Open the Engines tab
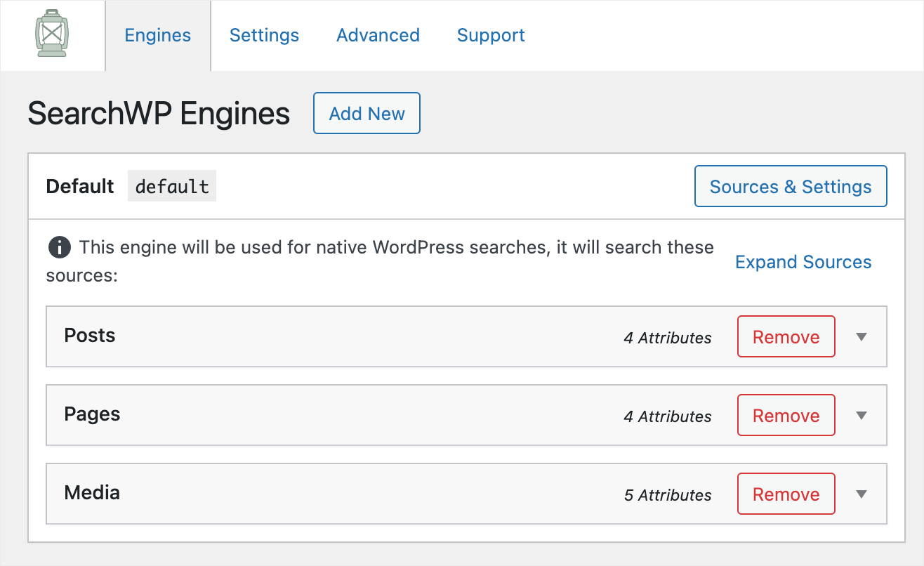Viewport: 924px width, 566px height. point(158,35)
